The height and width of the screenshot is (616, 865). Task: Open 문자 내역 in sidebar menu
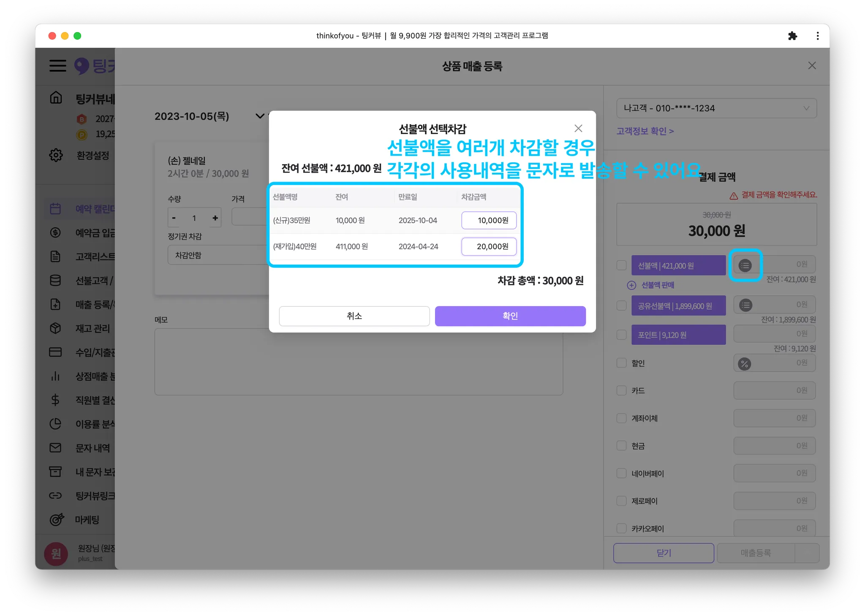tap(92, 448)
